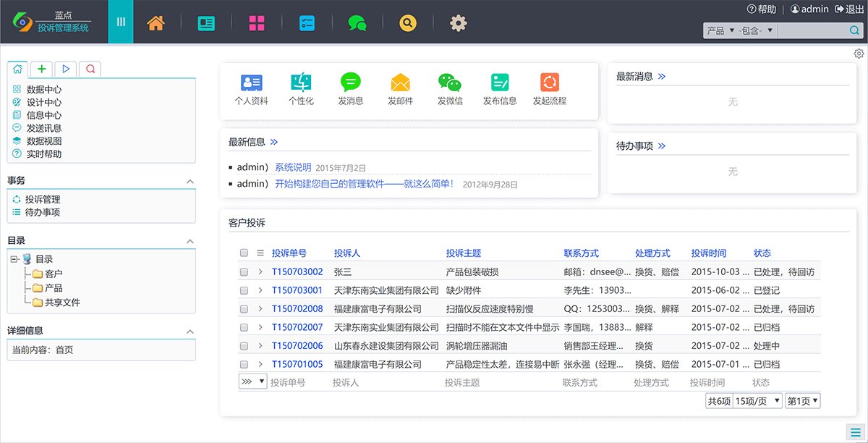Open the 15项/页 page size dropdown
This screenshot has width=868, height=443.
(x=757, y=400)
